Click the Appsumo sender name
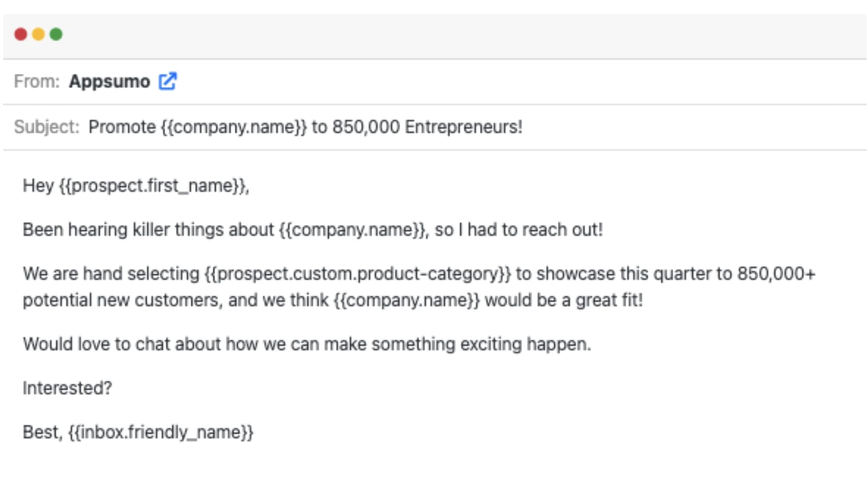This screenshot has height=488, width=868. pyautogui.click(x=110, y=81)
